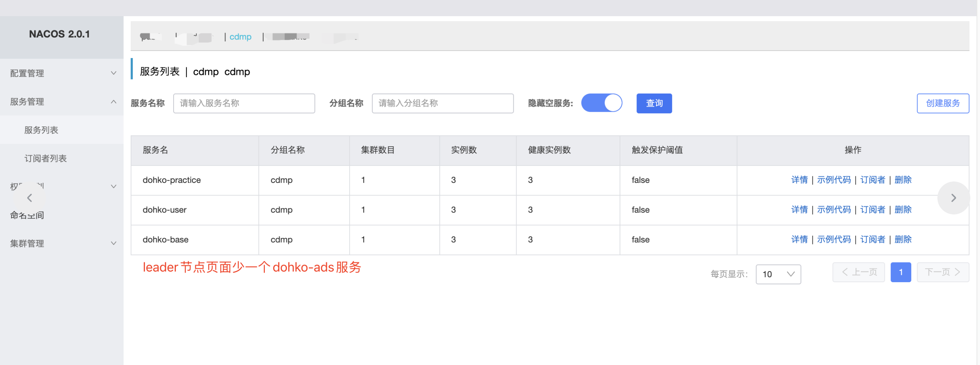Click the 查询 search button

click(654, 103)
